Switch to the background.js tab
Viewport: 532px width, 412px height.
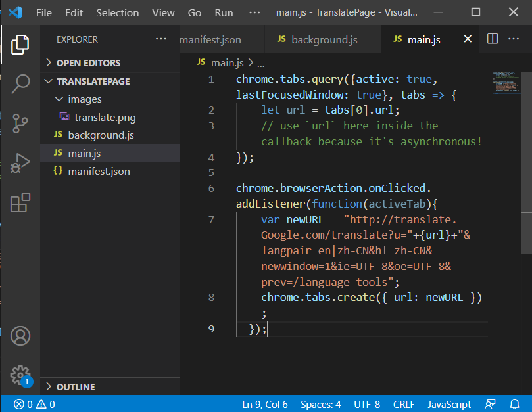pos(318,39)
